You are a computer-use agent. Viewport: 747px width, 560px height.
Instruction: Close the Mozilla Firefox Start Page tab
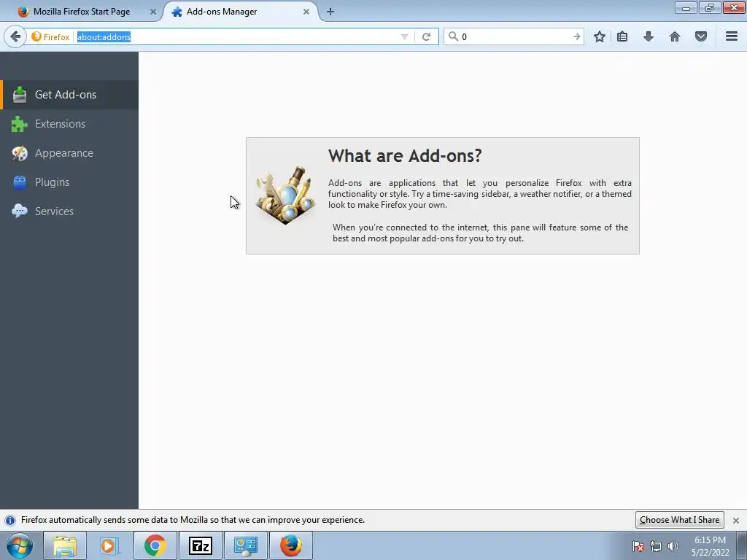tap(153, 12)
